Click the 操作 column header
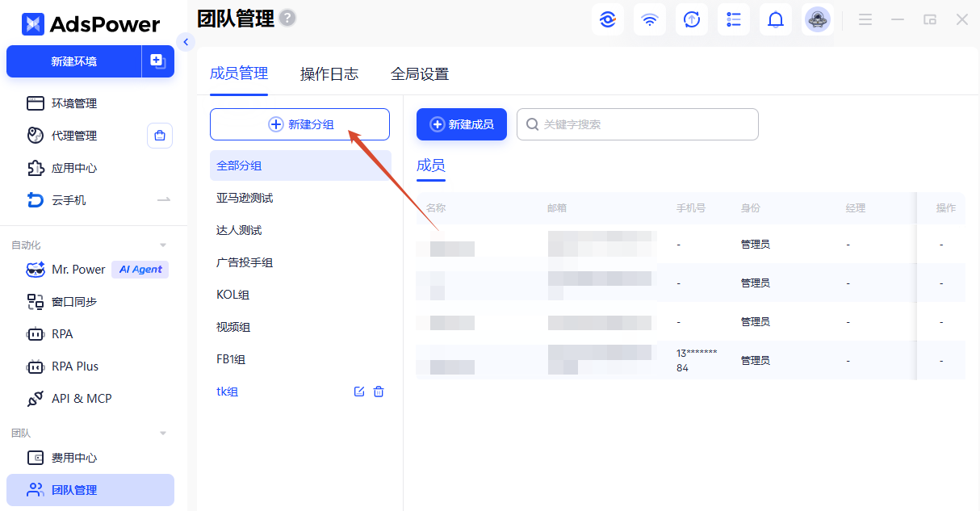The width and height of the screenshot is (980, 511). point(946,208)
